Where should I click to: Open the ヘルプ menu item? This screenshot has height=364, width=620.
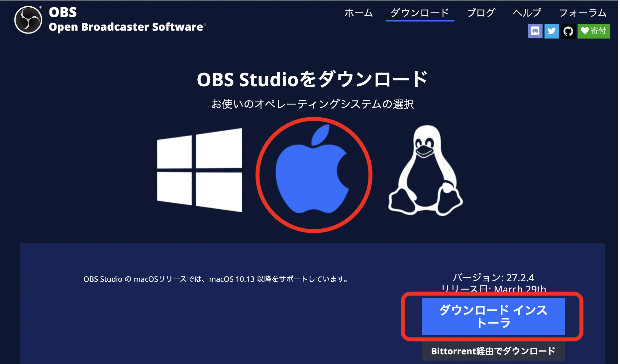click(x=527, y=13)
